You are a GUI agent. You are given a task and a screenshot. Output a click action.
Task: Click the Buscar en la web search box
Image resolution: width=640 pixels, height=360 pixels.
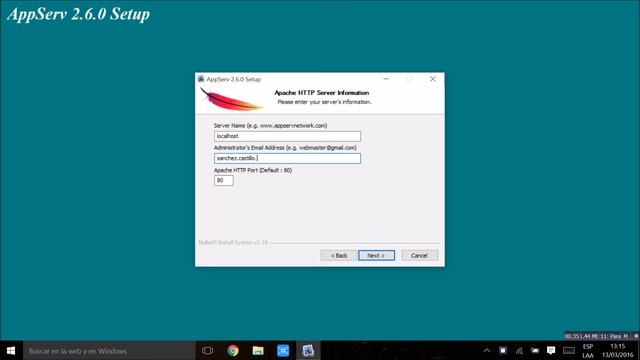tap(109, 351)
